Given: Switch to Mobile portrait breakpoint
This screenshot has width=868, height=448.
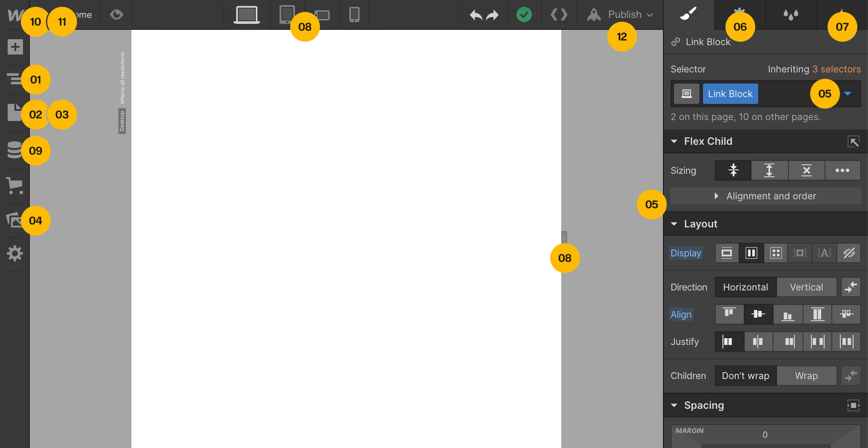Looking at the screenshot, I should click(x=354, y=15).
